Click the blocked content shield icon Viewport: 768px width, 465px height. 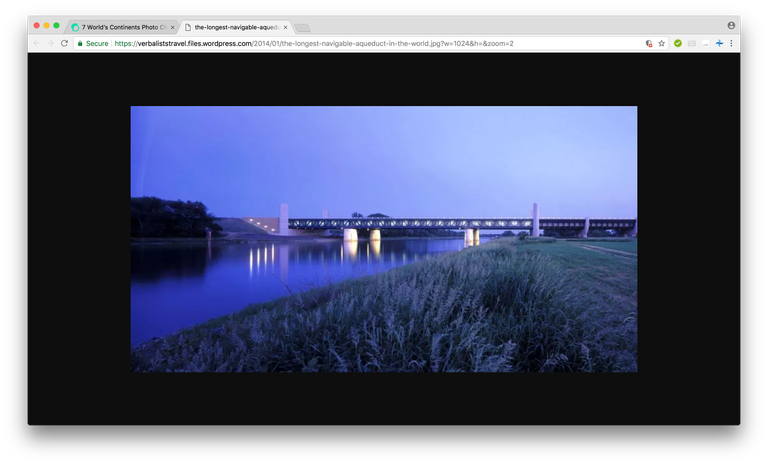648,43
